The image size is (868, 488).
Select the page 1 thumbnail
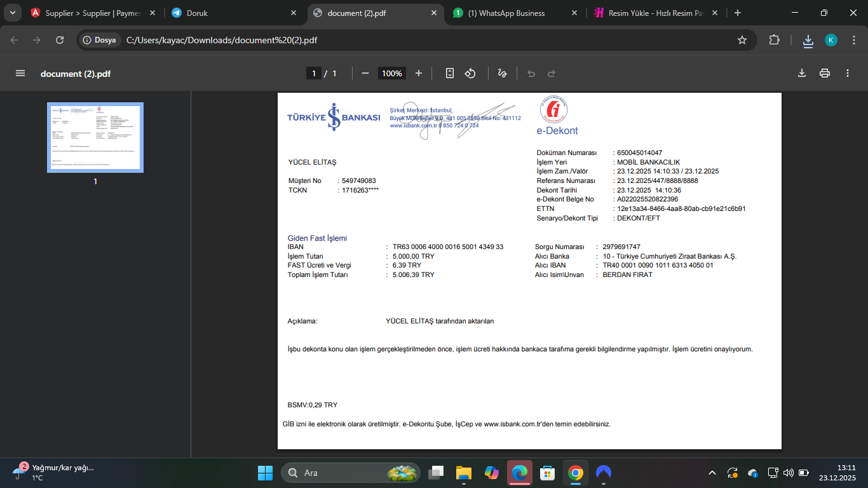pyautogui.click(x=95, y=137)
